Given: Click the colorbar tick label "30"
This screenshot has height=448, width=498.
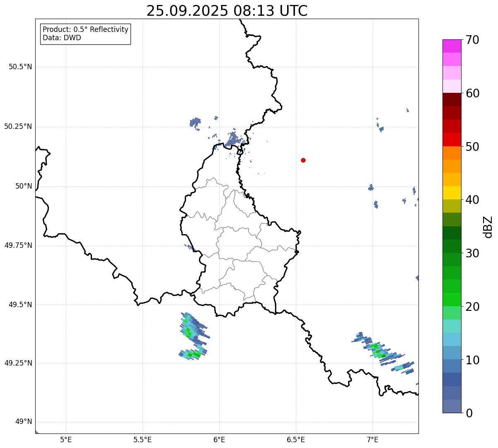Looking at the screenshot, I should pyautogui.click(x=472, y=253).
